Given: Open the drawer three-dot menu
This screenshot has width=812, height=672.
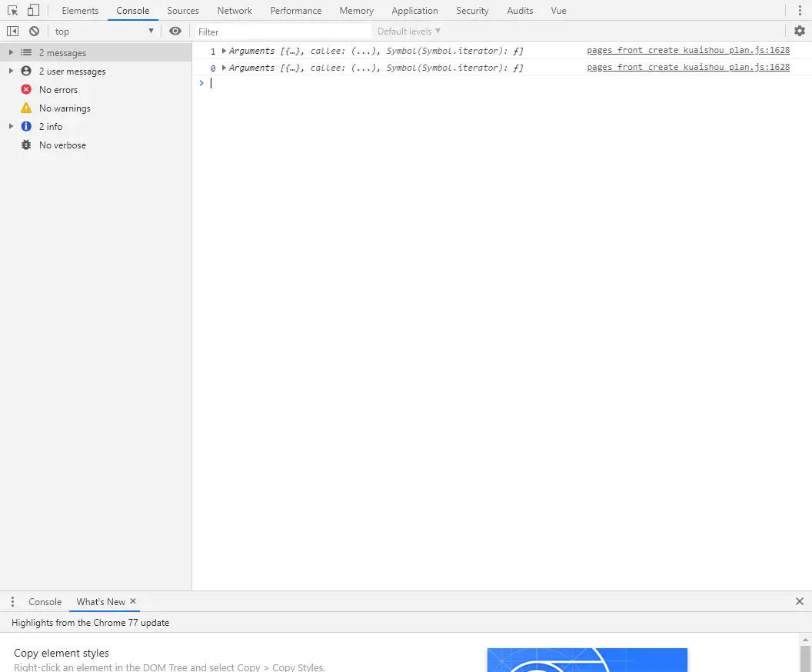Looking at the screenshot, I should [x=12, y=601].
